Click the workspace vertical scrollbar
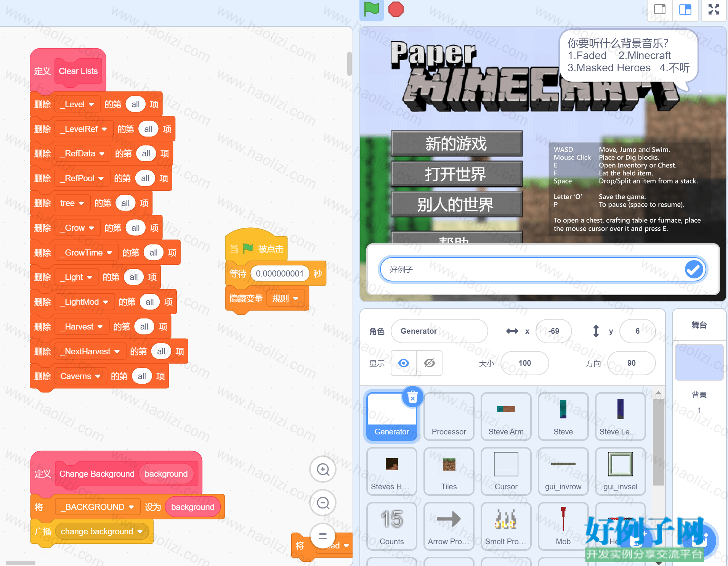728x566 pixels. click(x=349, y=64)
